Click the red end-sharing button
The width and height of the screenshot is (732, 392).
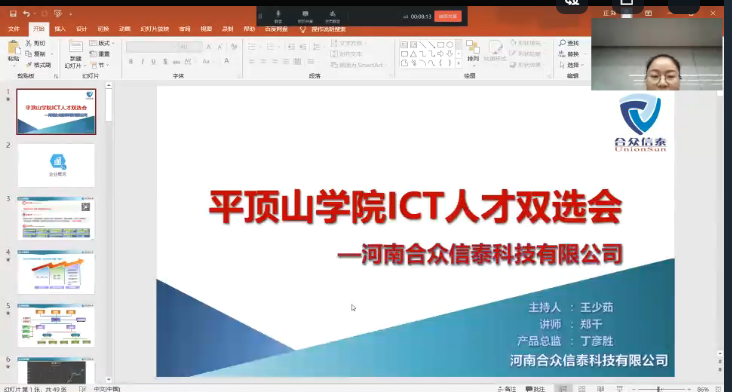pos(448,16)
